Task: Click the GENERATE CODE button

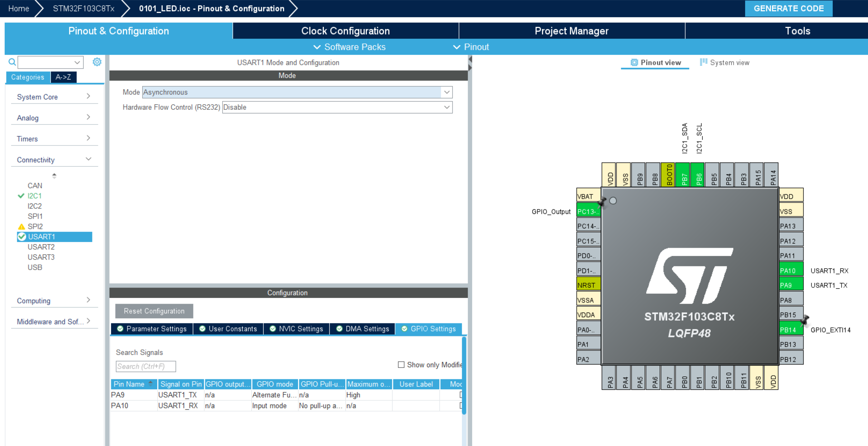Action: click(x=788, y=8)
